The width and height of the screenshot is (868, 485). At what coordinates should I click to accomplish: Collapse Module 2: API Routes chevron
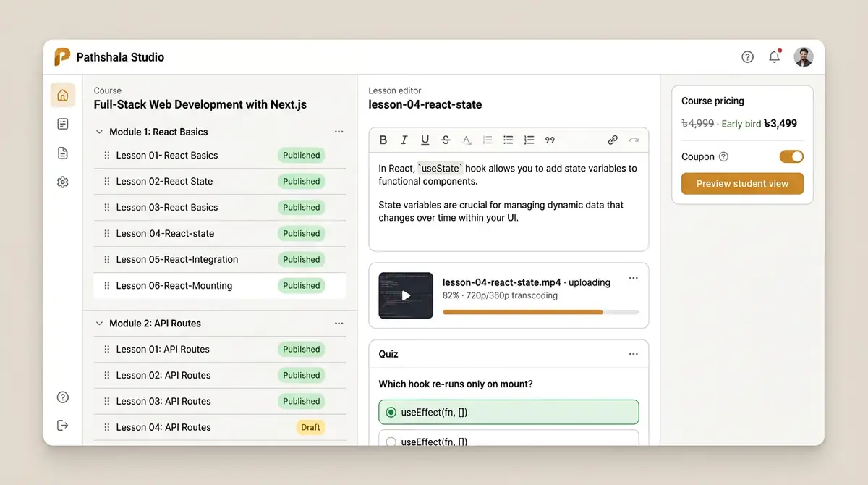click(99, 323)
